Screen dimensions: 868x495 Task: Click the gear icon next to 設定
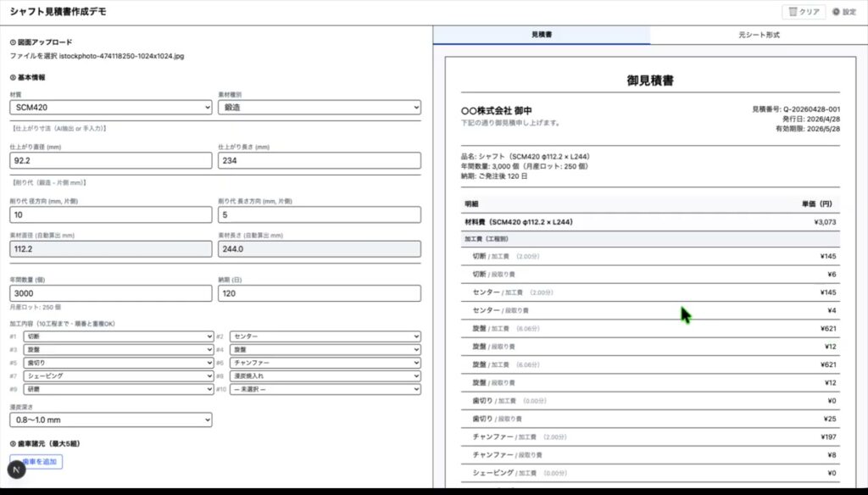coord(836,12)
